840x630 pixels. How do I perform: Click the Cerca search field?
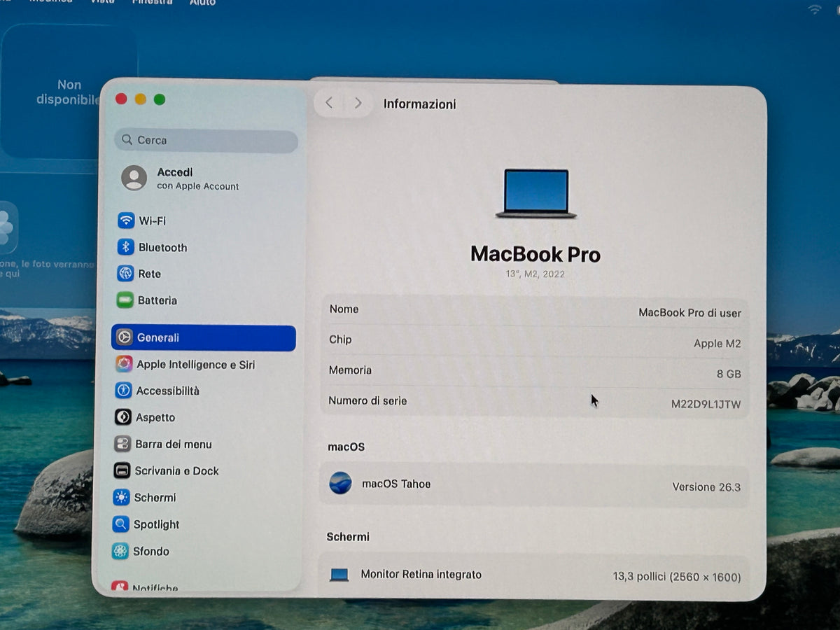tap(206, 141)
